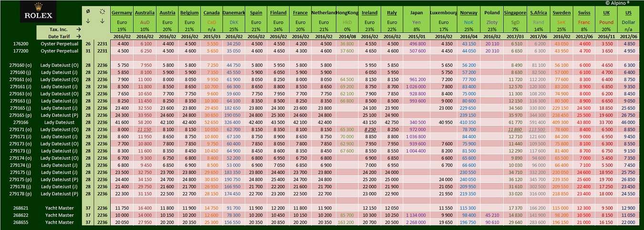Viewport: 644px width, 230px height.
Task: Select HongKong price 163 200
Action: coord(346,222)
